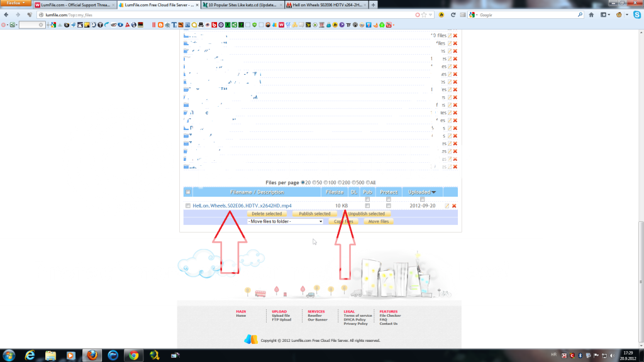
Task: Click the Skype icon in browser toolbar
Action: pos(636,14)
